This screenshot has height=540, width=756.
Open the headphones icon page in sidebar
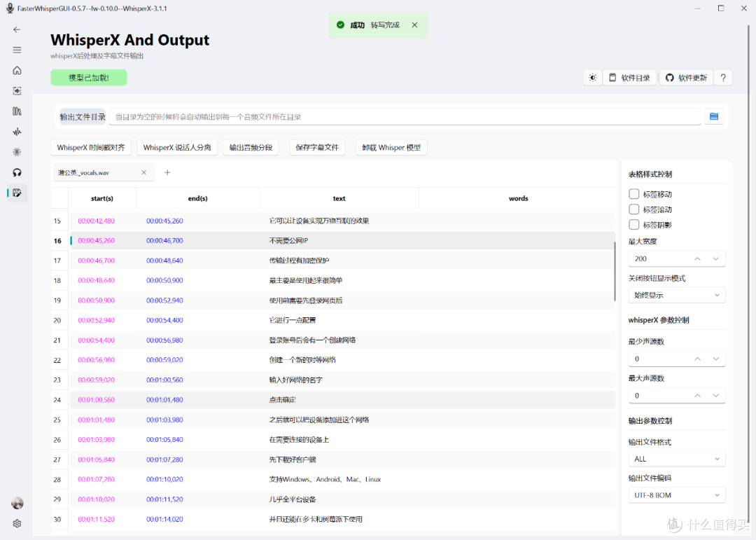(17, 172)
